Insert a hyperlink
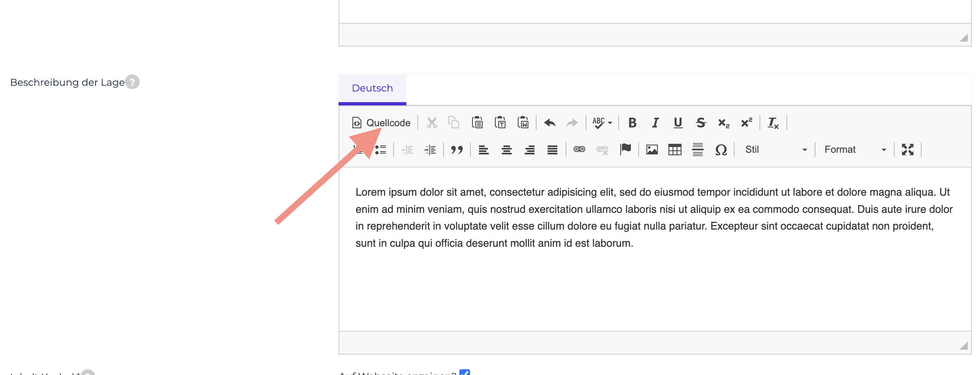 (x=579, y=150)
